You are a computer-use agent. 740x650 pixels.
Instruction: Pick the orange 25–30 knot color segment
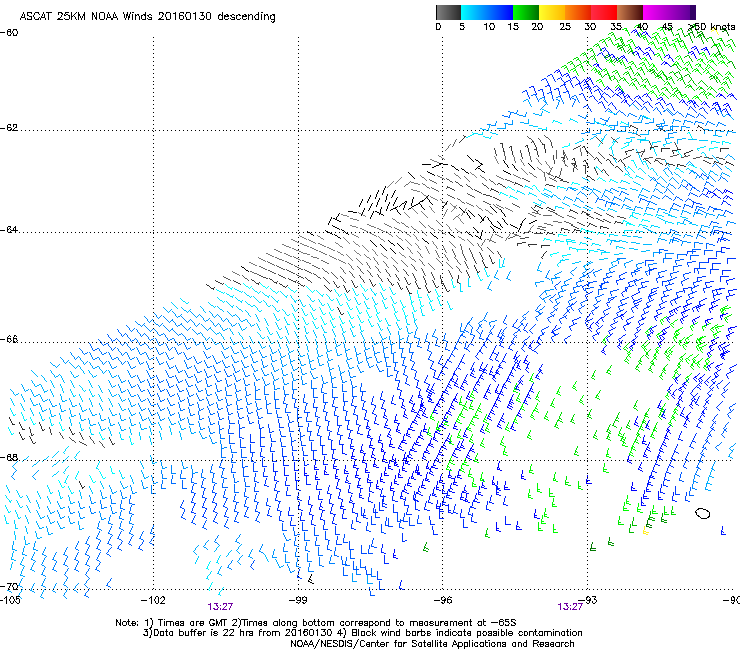pyautogui.click(x=578, y=12)
